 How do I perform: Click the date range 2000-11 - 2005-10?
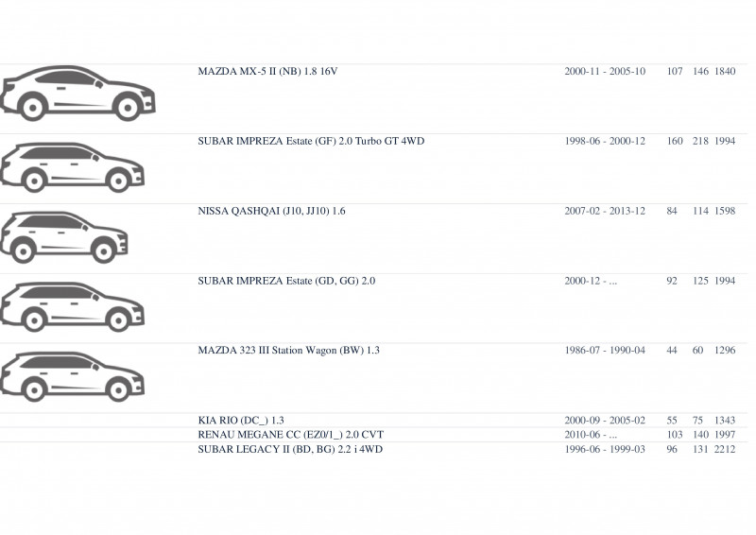pos(605,72)
